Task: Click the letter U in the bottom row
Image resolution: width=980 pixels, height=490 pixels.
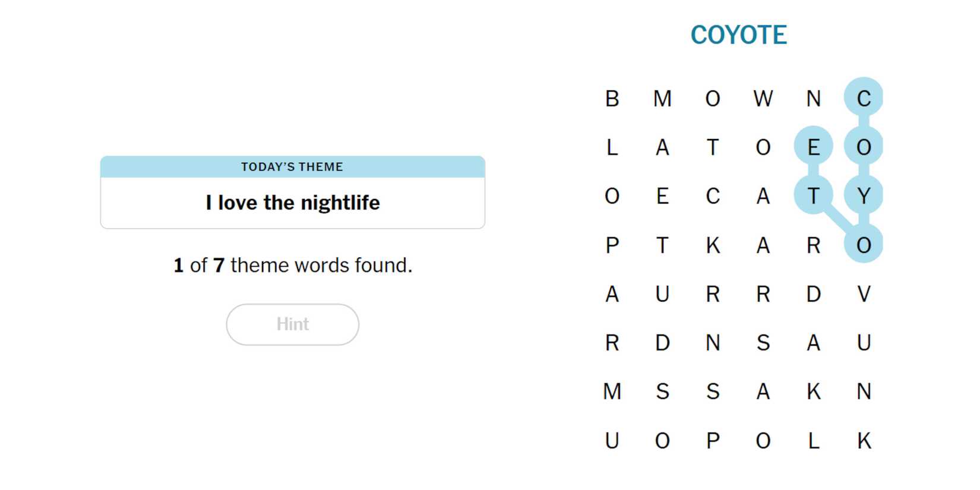Action: pyautogui.click(x=612, y=441)
